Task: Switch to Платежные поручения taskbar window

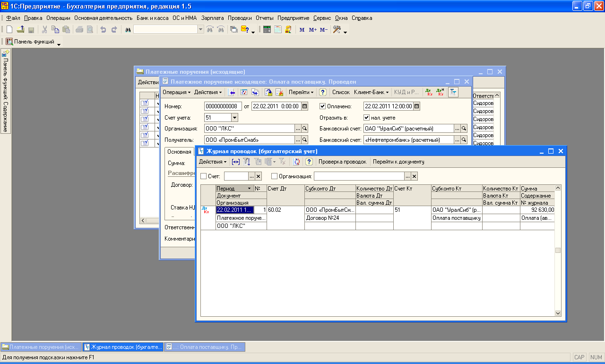Action: [41, 347]
